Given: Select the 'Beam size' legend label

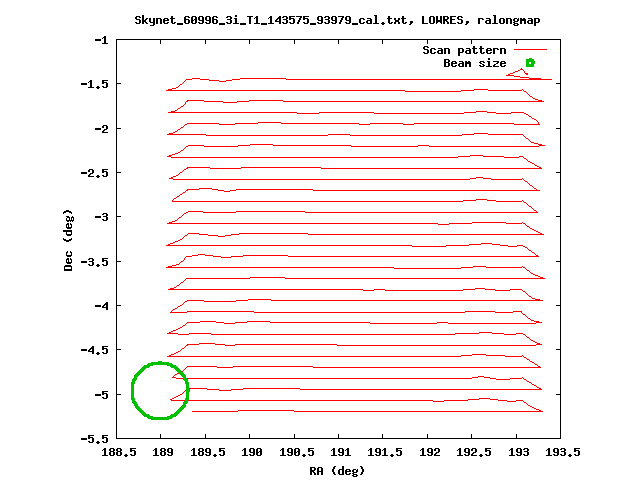Looking at the screenshot, I should pyautogui.click(x=474, y=63).
